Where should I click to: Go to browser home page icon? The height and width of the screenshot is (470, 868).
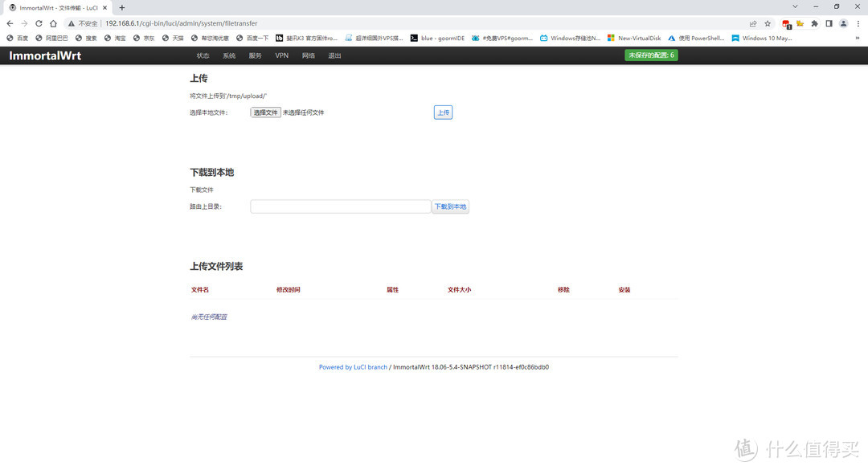[x=53, y=23]
